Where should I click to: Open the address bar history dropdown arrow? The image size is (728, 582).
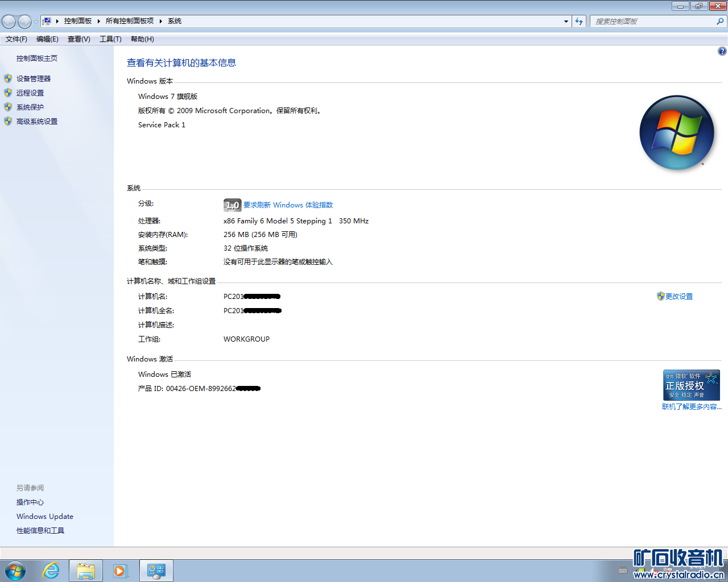click(x=566, y=21)
